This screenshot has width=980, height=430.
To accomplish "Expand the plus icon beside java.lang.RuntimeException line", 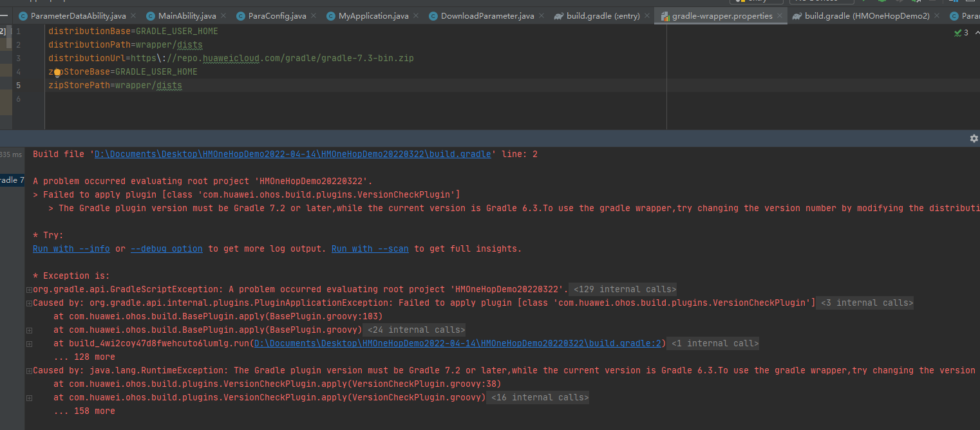I will point(29,371).
